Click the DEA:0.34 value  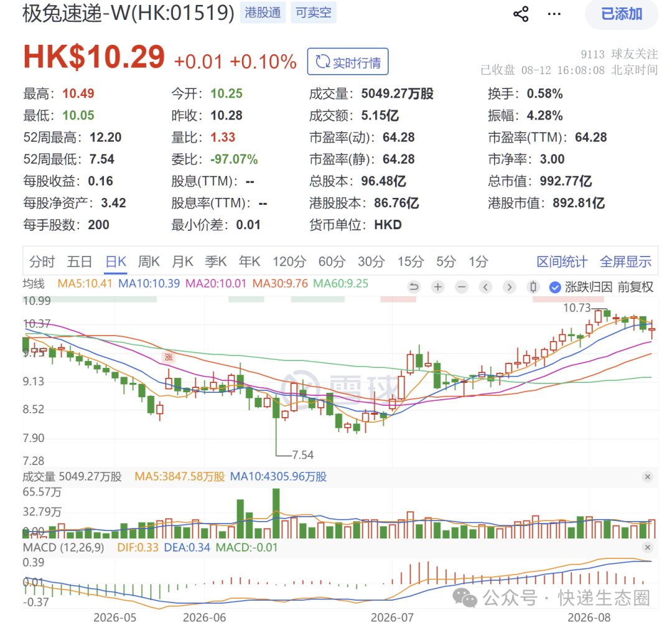coord(187,548)
